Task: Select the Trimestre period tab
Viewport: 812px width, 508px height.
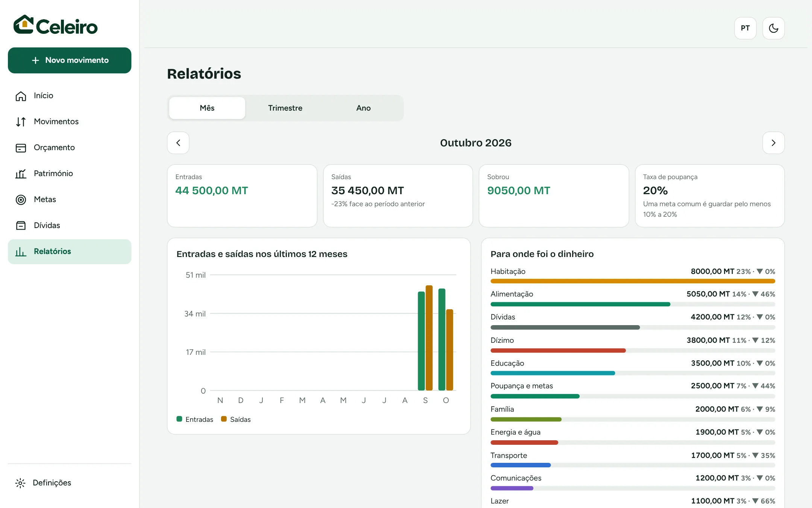Action: (285, 108)
